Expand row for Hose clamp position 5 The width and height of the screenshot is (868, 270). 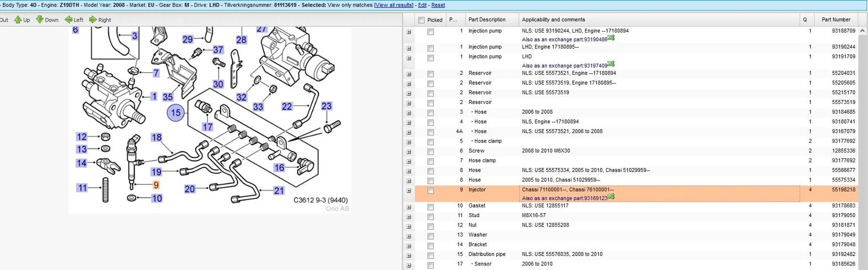point(409,142)
